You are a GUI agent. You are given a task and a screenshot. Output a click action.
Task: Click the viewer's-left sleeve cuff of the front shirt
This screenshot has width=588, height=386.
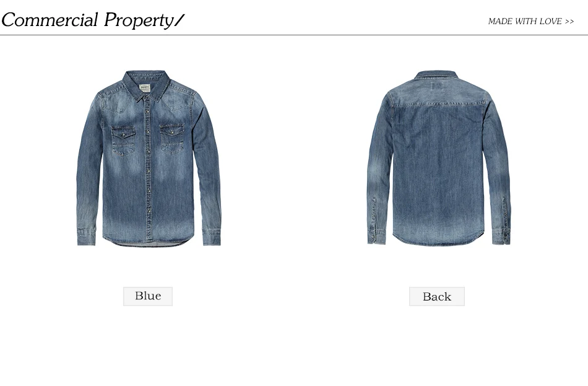click(87, 237)
